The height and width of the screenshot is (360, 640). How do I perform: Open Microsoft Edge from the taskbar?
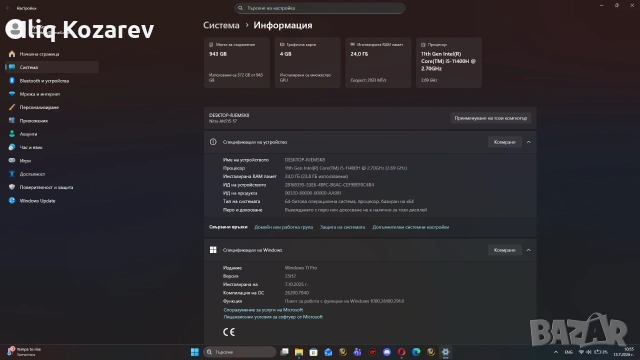coord(416,352)
